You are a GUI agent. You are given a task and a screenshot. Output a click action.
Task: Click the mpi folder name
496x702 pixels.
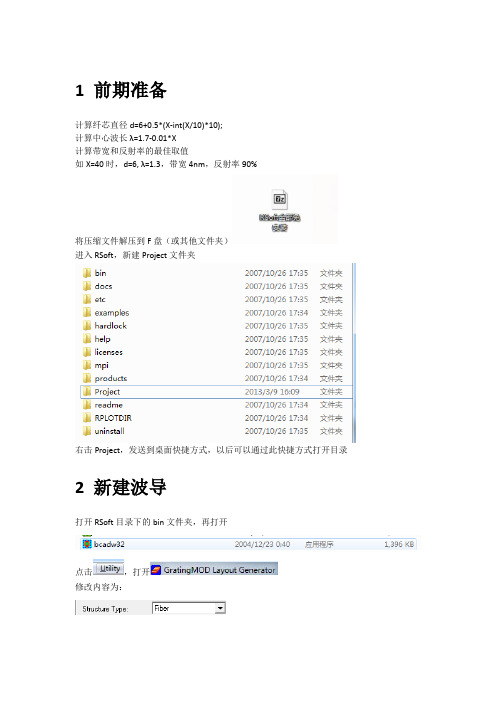pyautogui.click(x=102, y=365)
